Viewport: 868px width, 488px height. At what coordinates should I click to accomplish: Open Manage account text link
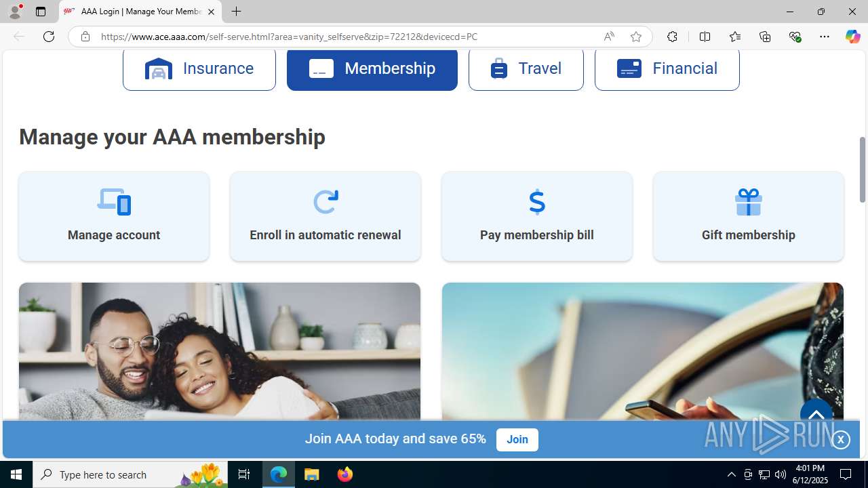click(114, 235)
